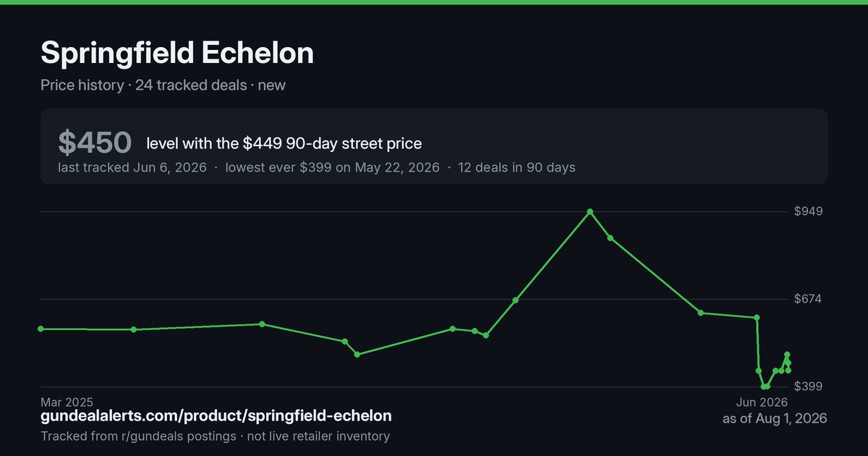Click the Mar 2025 axis label
Viewport: 868px width, 456px height.
pos(67,402)
